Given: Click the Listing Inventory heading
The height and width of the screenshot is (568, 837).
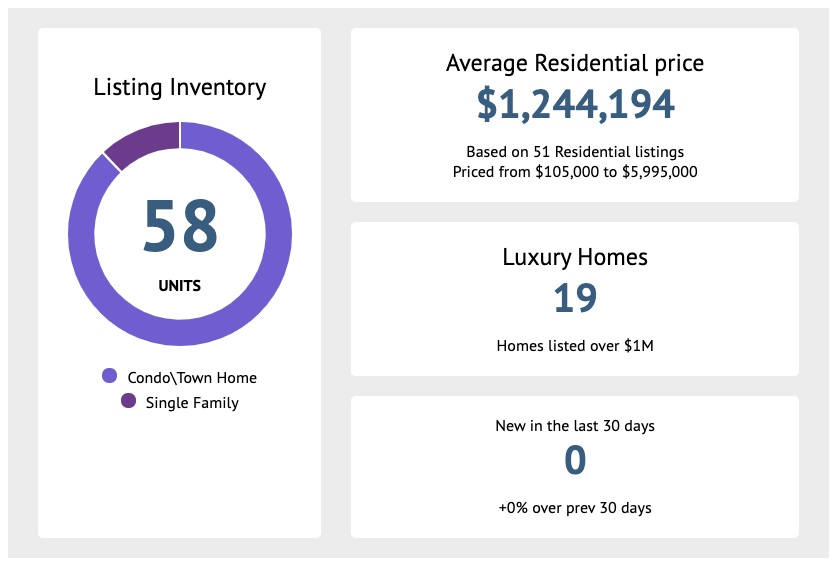Looking at the screenshot, I should [180, 87].
